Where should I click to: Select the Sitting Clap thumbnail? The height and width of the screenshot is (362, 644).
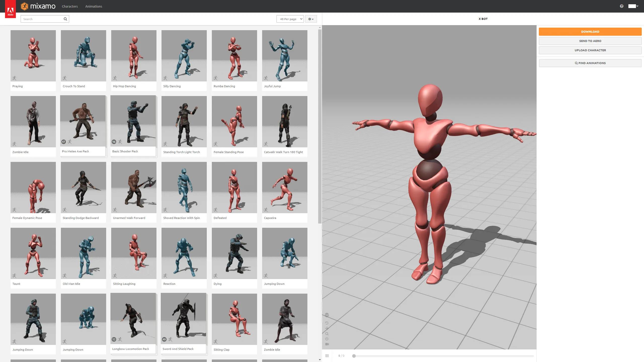point(234,319)
